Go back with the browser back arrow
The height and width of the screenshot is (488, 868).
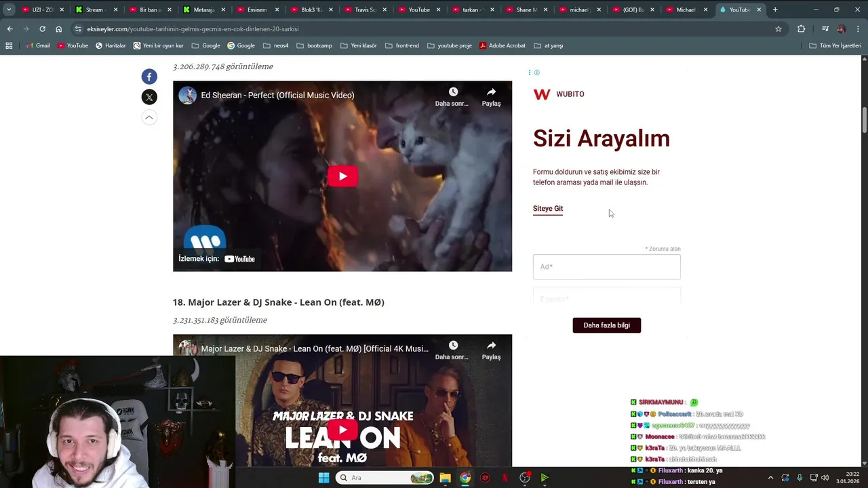pos(9,29)
